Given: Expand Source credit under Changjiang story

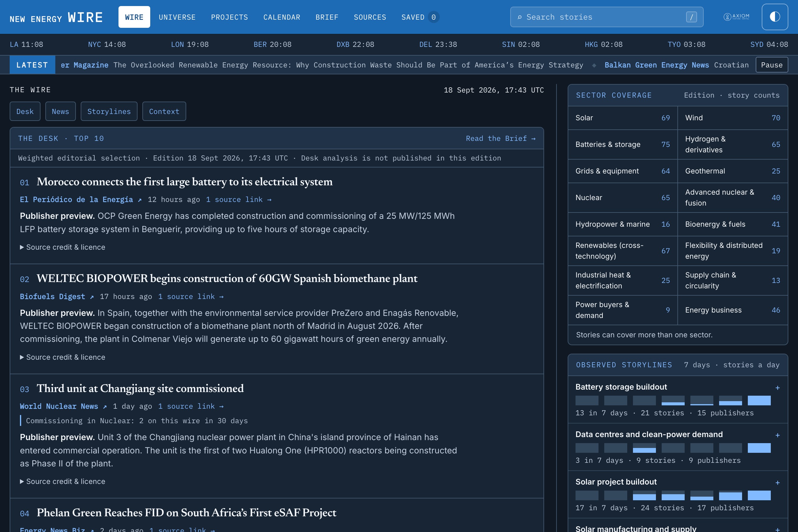Looking at the screenshot, I should (x=63, y=482).
